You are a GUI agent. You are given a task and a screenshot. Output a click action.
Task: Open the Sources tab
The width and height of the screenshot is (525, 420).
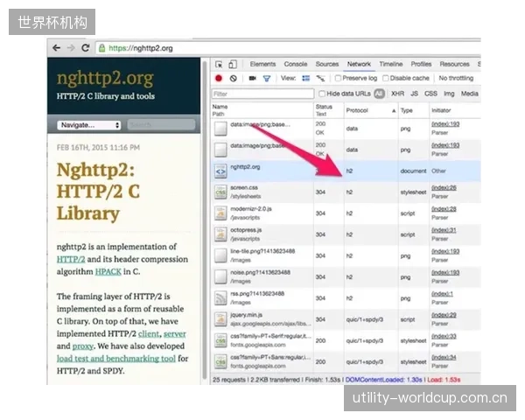tap(326, 64)
